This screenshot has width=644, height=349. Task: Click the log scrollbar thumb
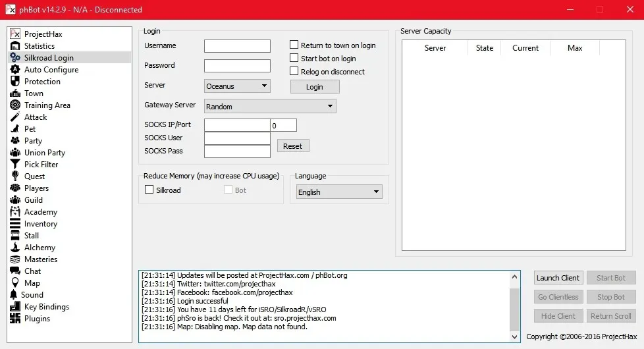[x=514, y=309]
